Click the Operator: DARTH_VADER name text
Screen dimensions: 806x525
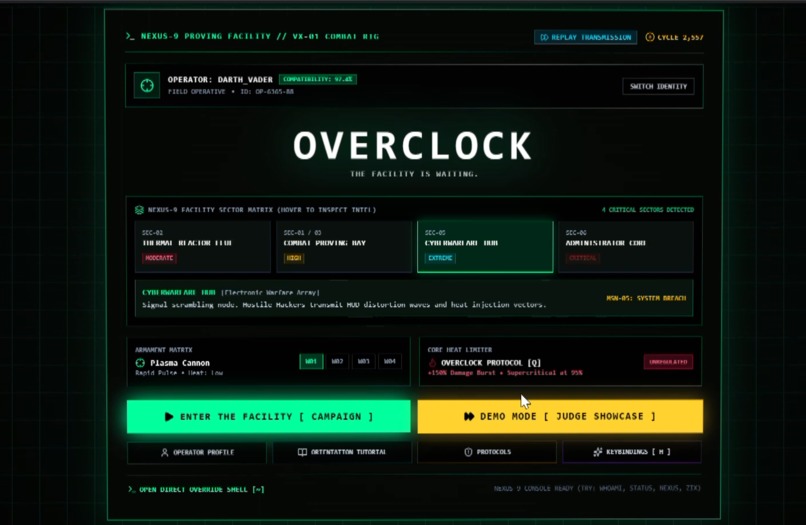pos(220,80)
